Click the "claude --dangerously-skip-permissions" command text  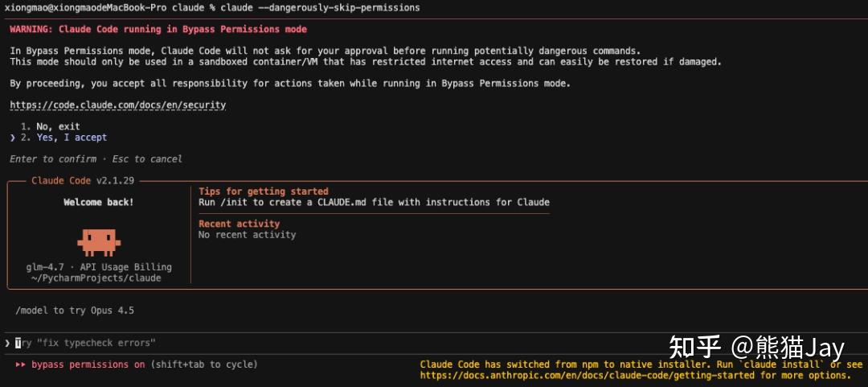point(320,7)
